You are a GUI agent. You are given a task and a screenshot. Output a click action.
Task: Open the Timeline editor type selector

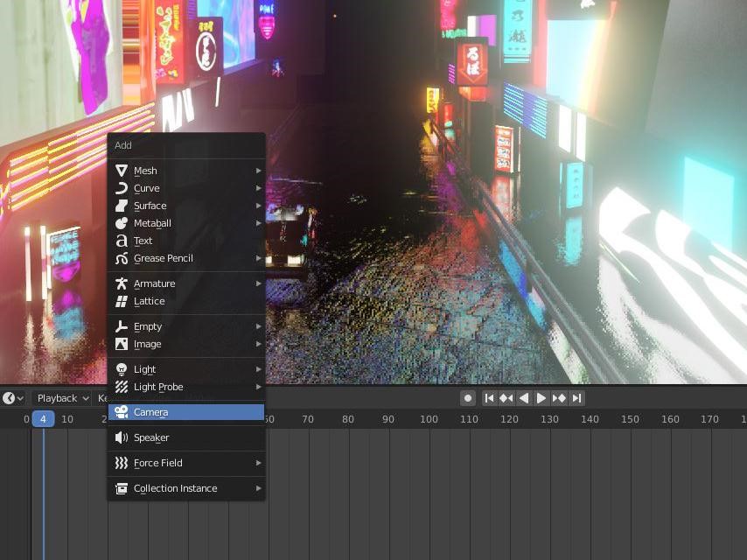(x=10, y=398)
